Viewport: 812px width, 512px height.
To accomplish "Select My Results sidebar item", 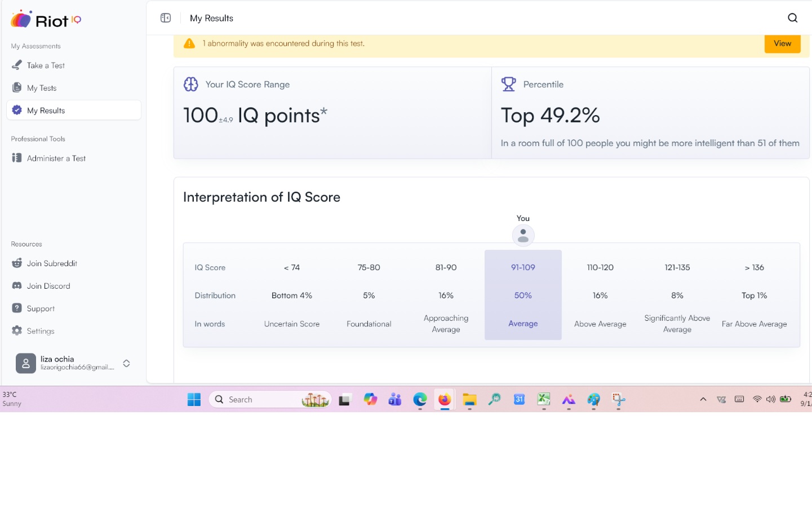I will (x=74, y=111).
